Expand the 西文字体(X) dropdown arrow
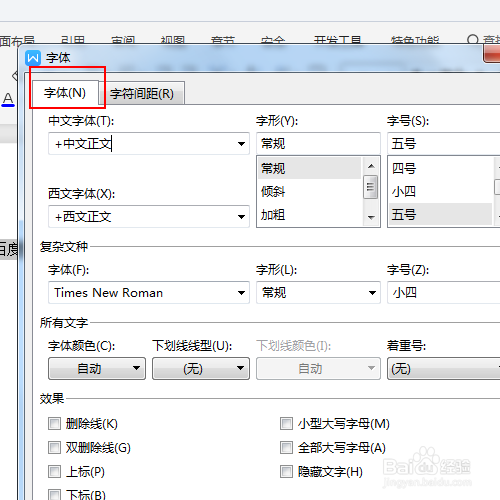Screen dimensions: 500x500 point(241,217)
